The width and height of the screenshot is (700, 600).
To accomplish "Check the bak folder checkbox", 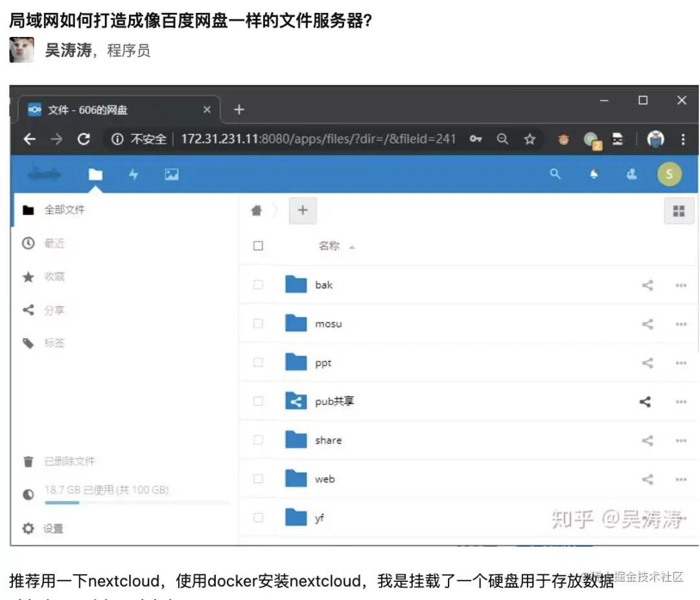I will (258, 285).
